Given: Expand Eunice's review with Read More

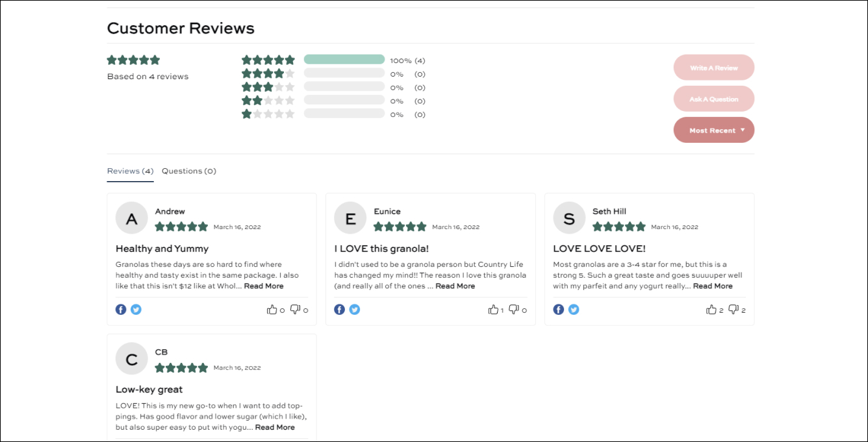Looking at the screenshot, I should 455,286.
